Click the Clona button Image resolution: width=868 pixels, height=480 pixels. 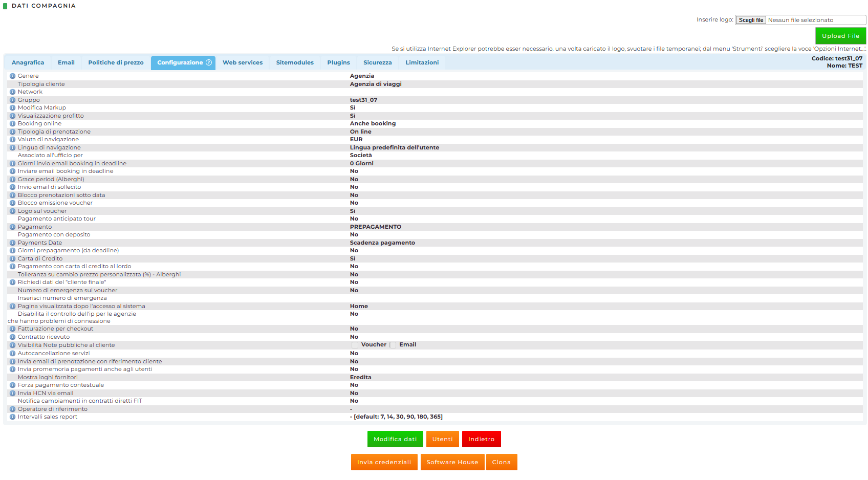pos(501,462)
